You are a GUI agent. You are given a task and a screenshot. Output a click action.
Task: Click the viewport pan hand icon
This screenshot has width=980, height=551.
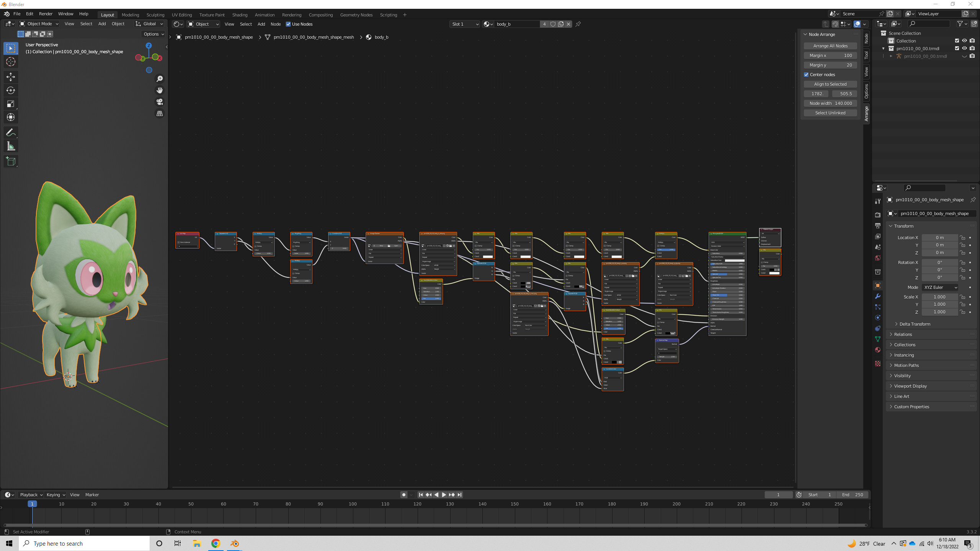tap(160, 90)
